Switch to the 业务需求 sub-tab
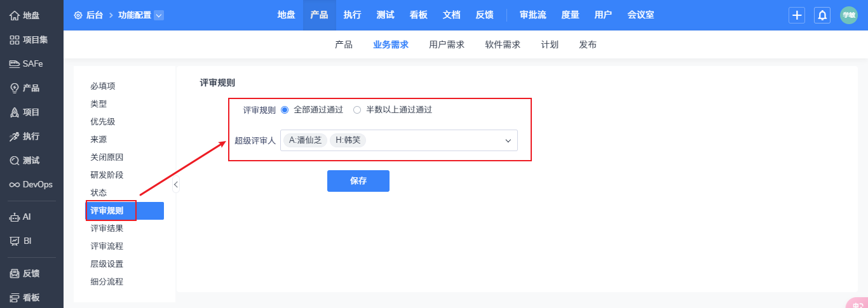Viewport: 868px width, 308px height. tap(391, 44)
